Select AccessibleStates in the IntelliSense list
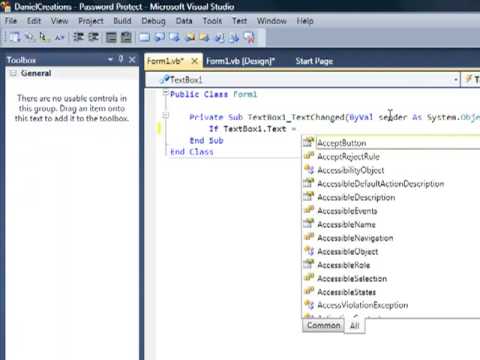 [x=391, y=292]
